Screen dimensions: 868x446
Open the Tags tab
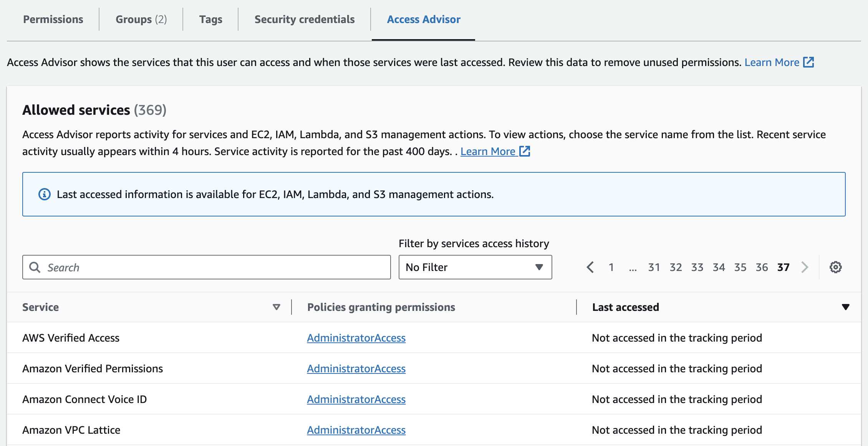210,19
